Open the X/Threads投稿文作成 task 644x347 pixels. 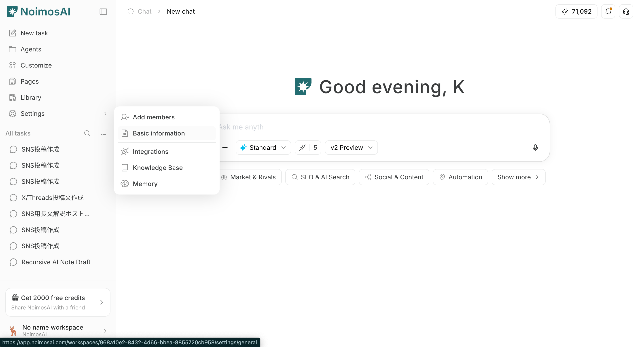(58, 197)
